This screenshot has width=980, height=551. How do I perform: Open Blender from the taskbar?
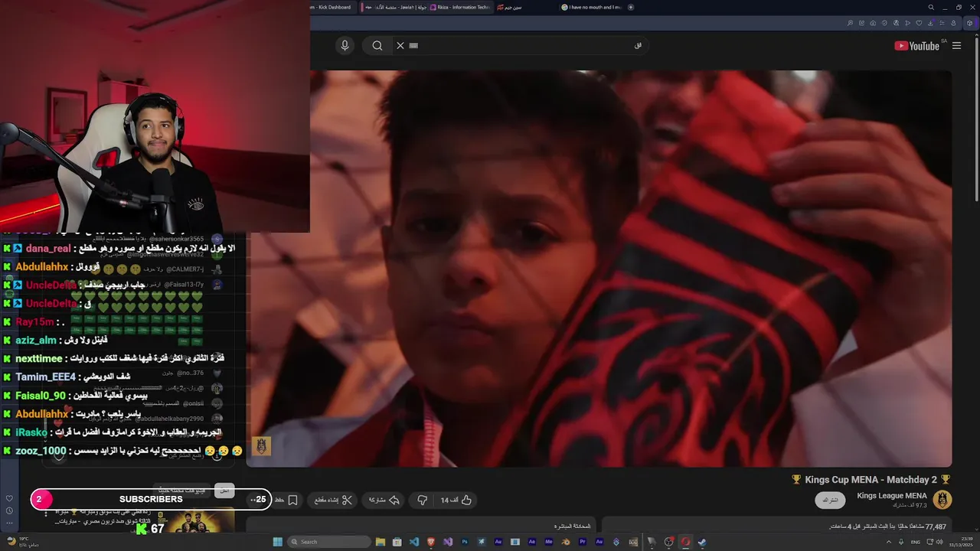[x=565, y=542]
